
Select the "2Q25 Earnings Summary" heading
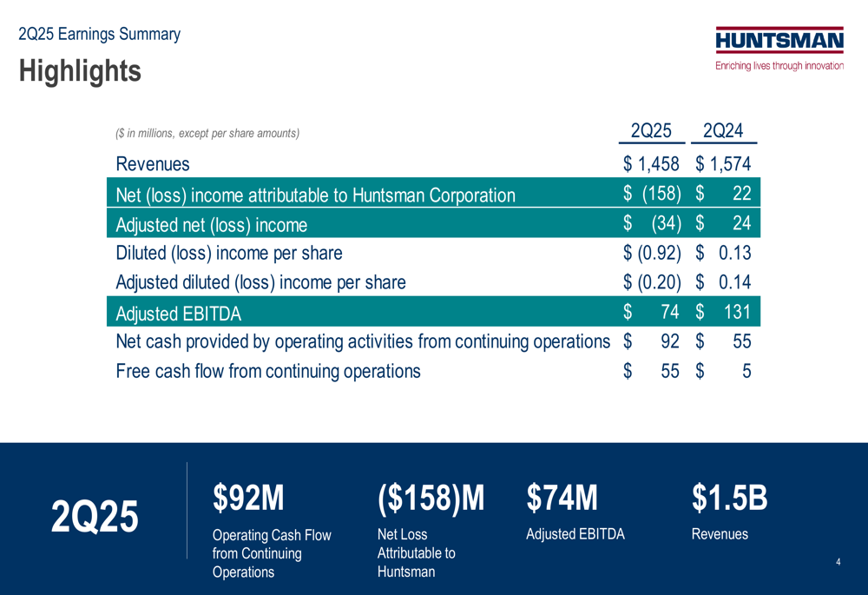coord(100,35)
